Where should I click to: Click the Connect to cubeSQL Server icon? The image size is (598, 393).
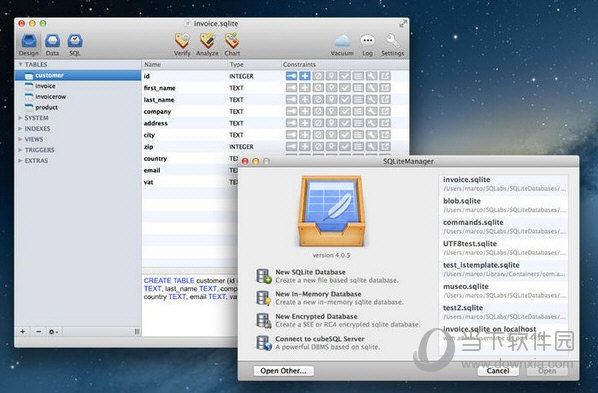[264, 343]
